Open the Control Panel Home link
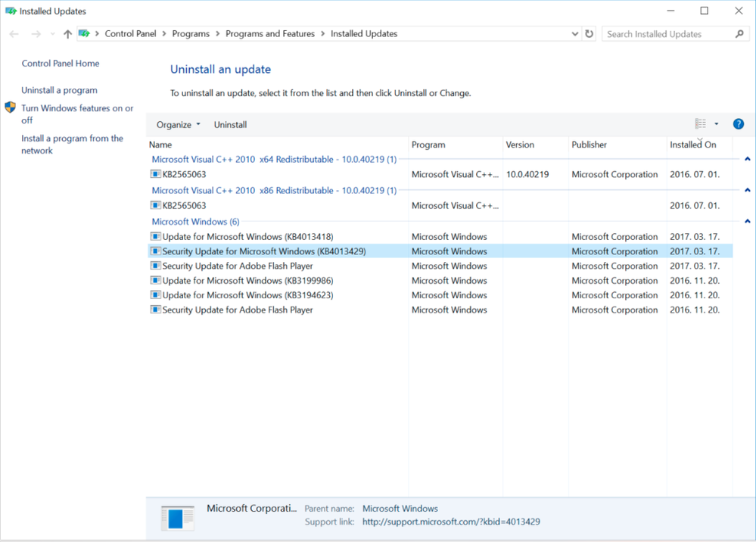Image resolution: width=756 pixels, height=542 pixels. point(61,64)
